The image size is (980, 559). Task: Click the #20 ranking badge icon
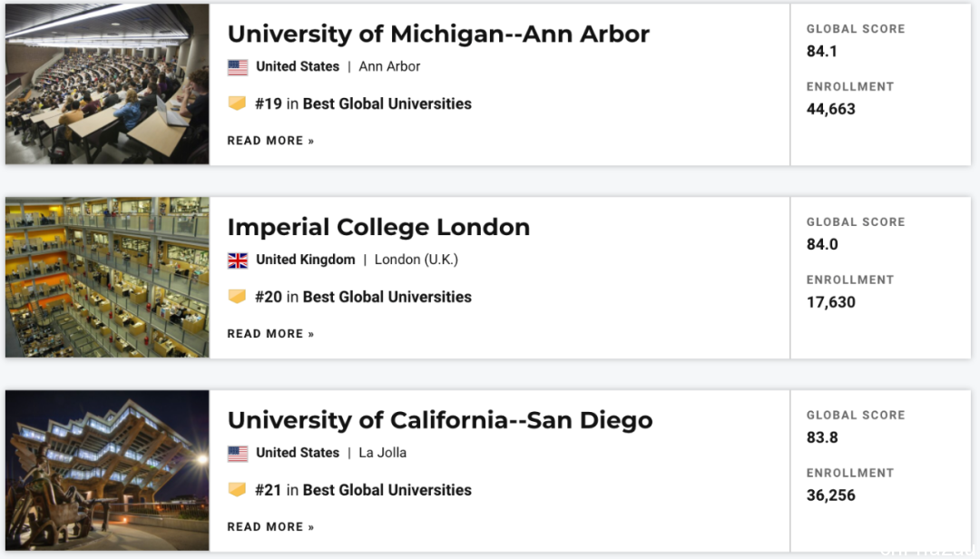pos(237,297)
